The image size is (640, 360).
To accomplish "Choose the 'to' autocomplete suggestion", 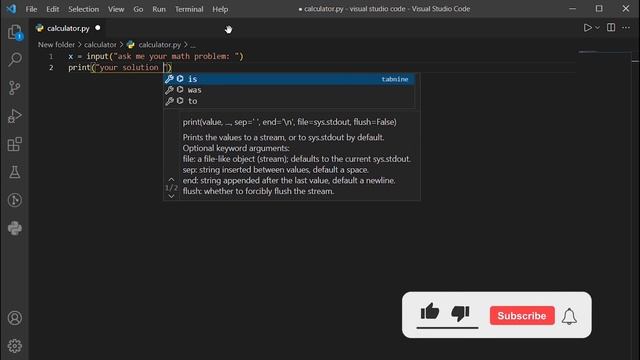I will [x=289, y=101].
